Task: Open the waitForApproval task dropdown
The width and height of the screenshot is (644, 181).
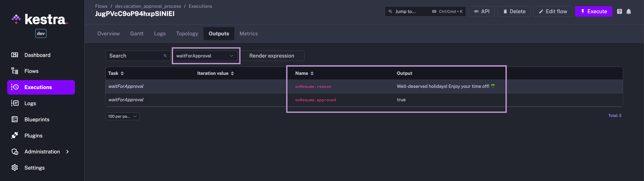Action: click(205, 56)
